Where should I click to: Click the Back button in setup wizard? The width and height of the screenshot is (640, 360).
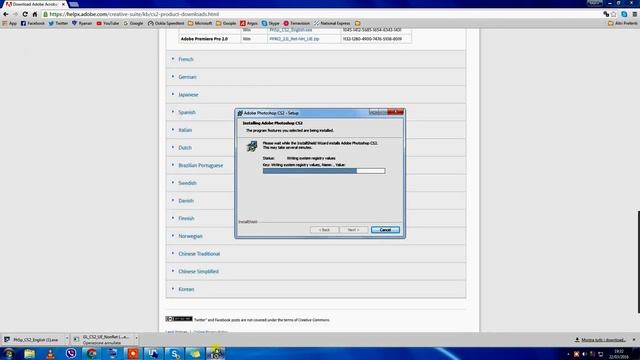(324, 230)
